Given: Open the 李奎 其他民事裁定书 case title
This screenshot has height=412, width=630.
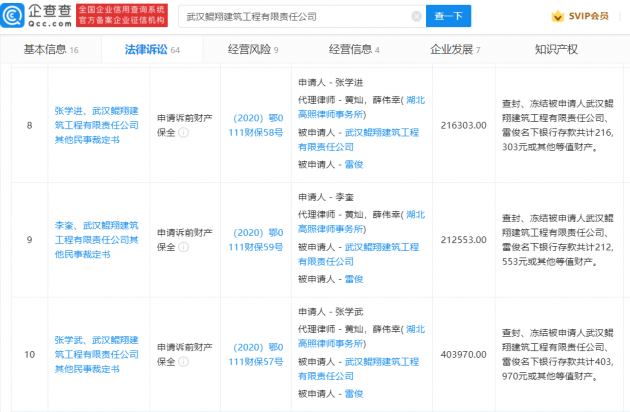Looking at the screenshot, I should [96, 240].
